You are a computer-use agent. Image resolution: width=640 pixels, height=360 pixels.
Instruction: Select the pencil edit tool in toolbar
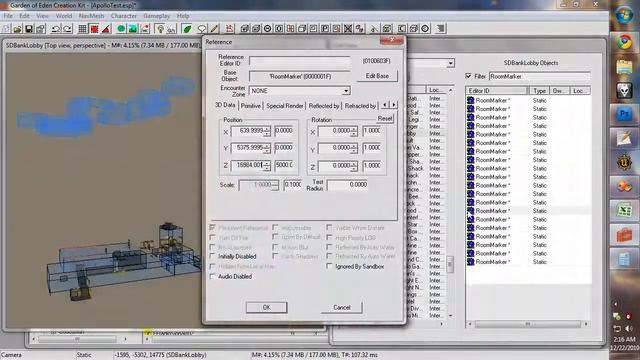pyautogui.click(x=214, y=29)
